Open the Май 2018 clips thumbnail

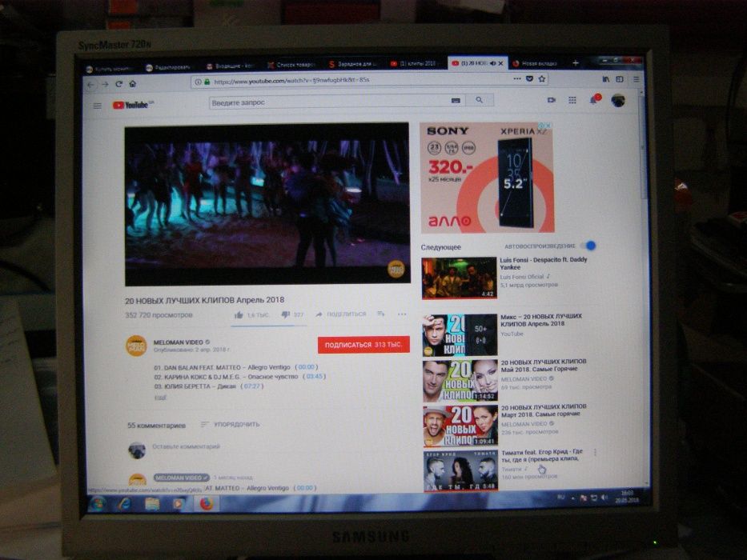[x=460, y=381]
